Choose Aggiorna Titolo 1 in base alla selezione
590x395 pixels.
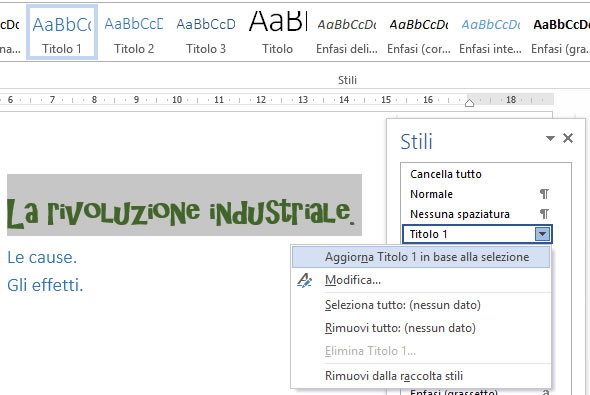(421, 257)
